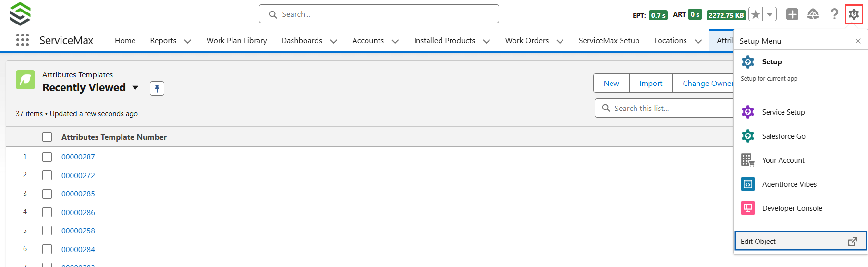The width and height of the screenshot is (868, 267).
Task: Go to the Home tab
Action: pyautogui.click(x=125, y=41)
